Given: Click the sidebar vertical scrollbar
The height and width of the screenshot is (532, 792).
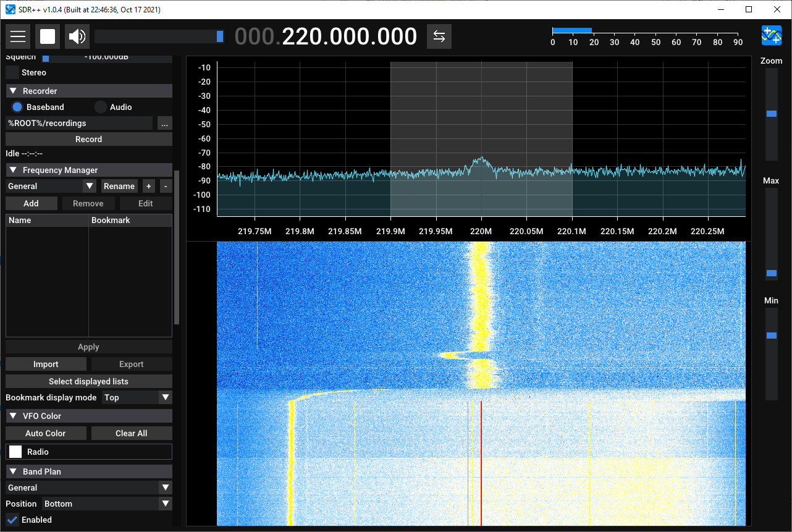Looking at the screenshot, I should (177, 247).
